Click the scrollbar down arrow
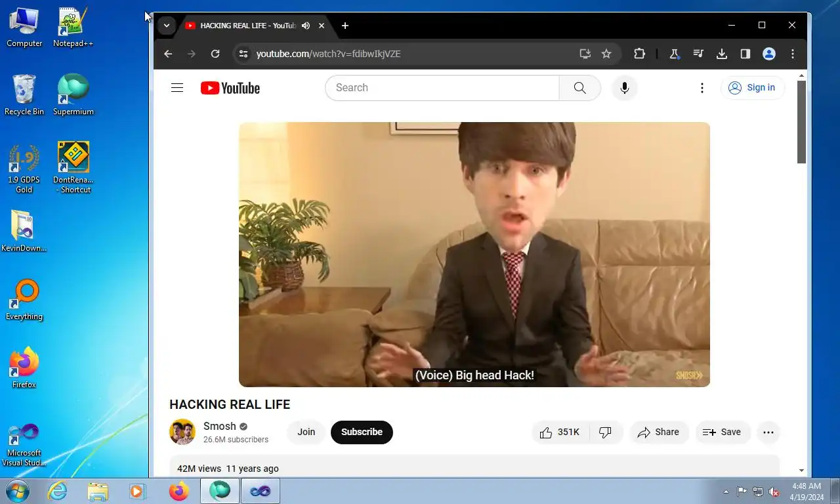The image size is (840, 504). 801,471
